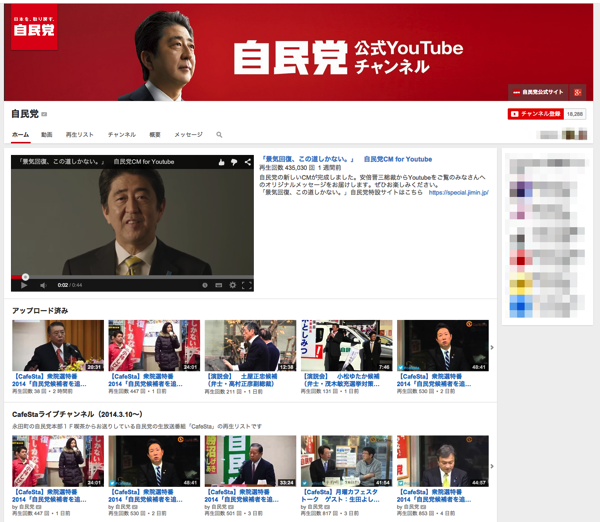
Task: Click the video progress bar scrubber
Action: (x=25, y=277)
